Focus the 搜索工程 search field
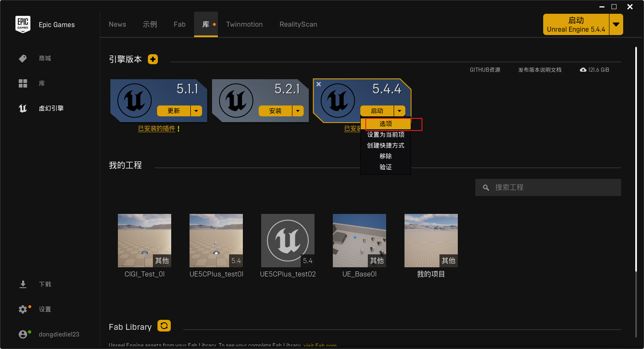The width and height of the screenshot is (644, 349). coord(548,188)
